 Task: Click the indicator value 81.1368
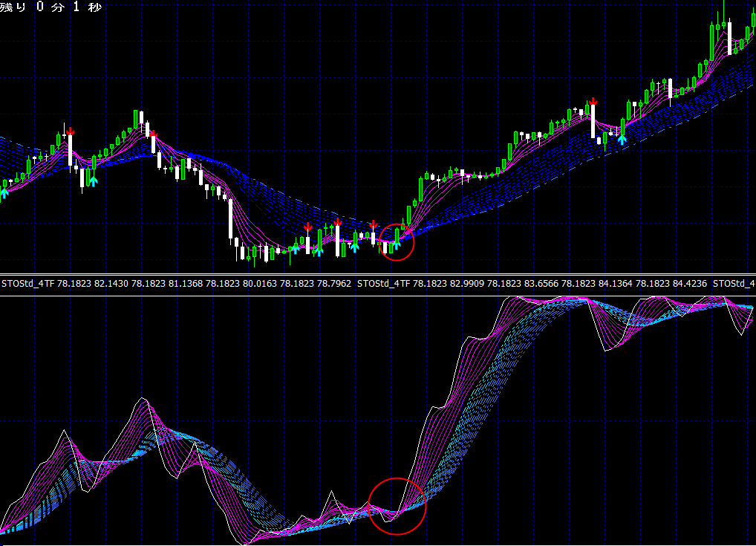point(186,284)
